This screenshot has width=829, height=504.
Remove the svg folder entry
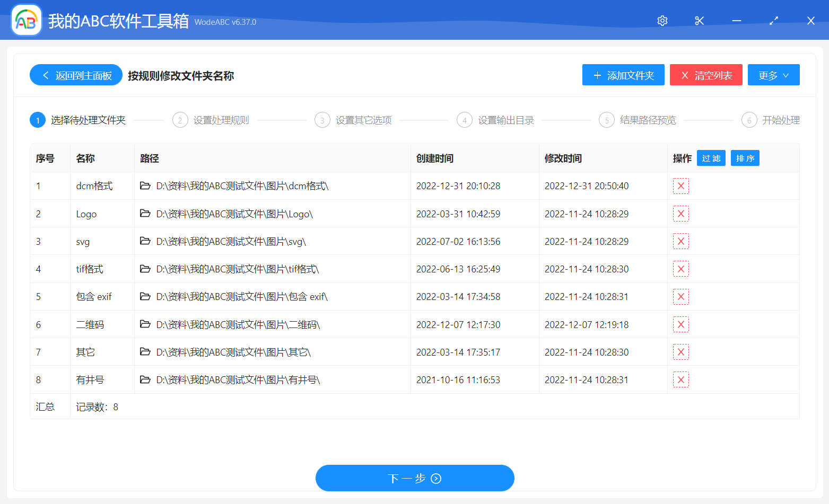click(680, 242)
